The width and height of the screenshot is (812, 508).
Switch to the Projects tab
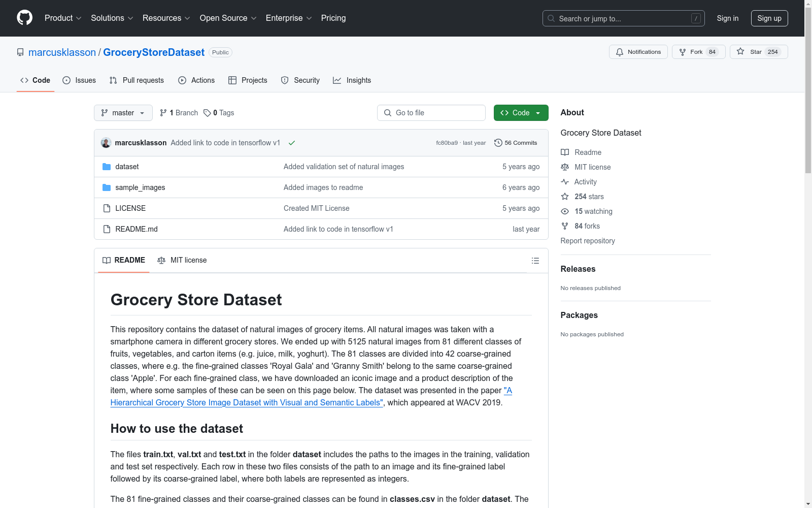pos(248,80)
